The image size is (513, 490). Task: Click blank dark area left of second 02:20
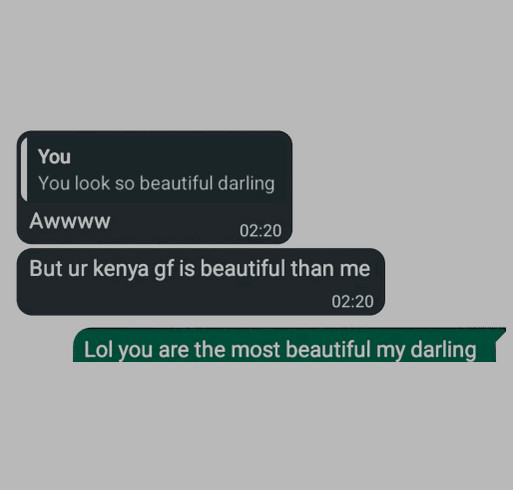point(173,300)
